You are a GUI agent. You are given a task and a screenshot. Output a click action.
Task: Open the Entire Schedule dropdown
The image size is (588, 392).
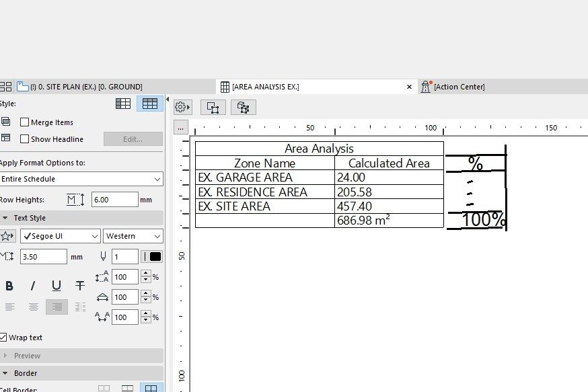(81, 179)
